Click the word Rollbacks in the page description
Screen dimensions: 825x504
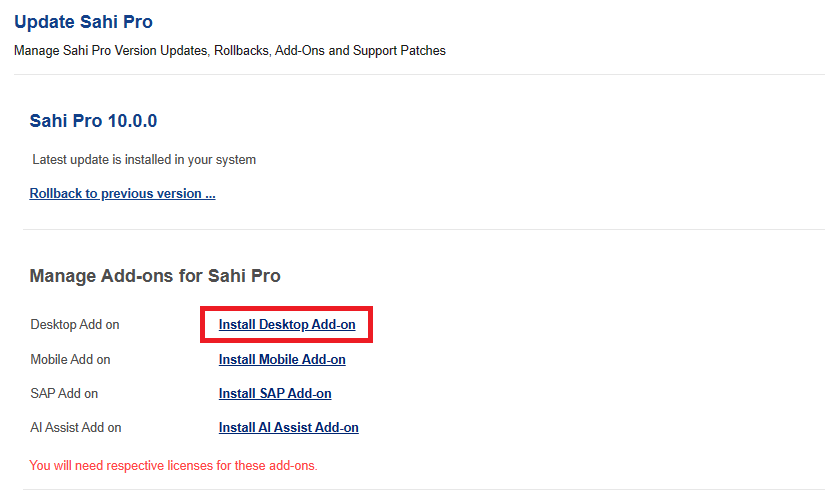[x=241, y=50]
